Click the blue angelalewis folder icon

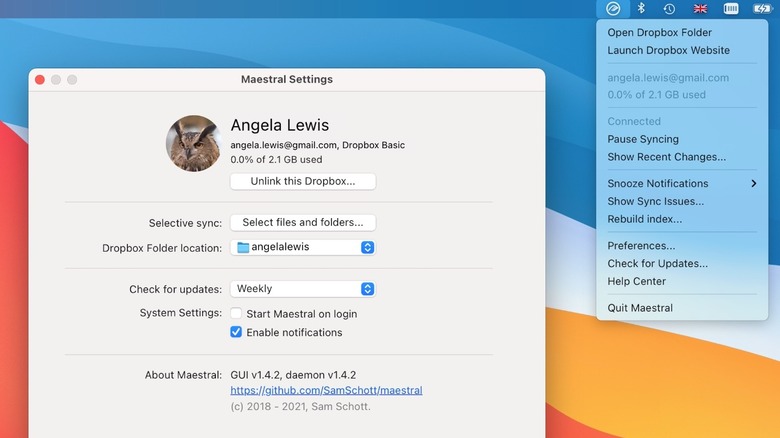click(x=243, y=247)
